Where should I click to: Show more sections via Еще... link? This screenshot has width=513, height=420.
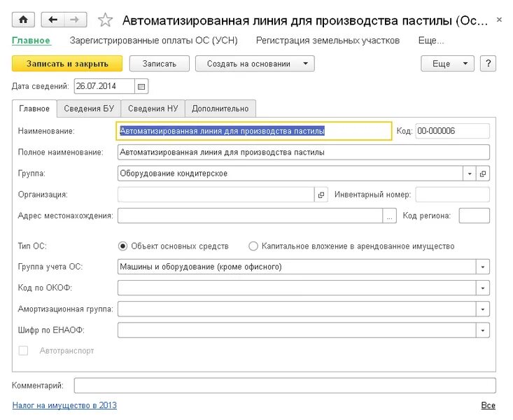431,41
